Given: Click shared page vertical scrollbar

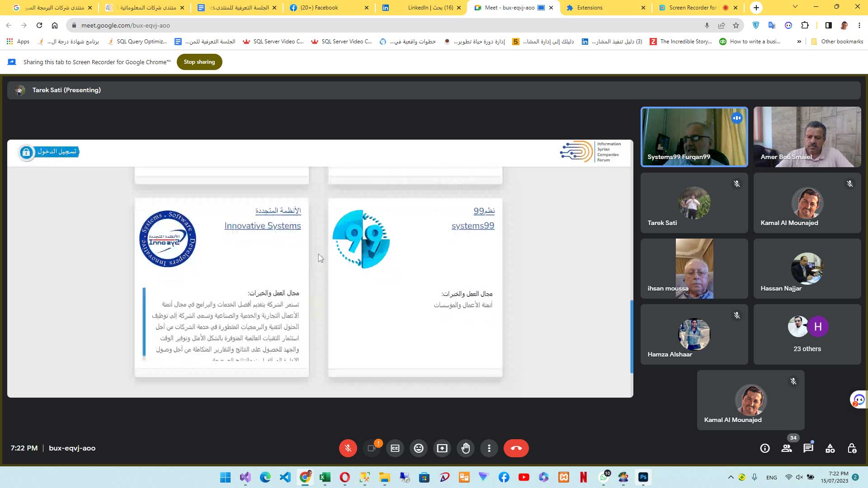Looking at the screenshot, I should [x=632, y=336].
